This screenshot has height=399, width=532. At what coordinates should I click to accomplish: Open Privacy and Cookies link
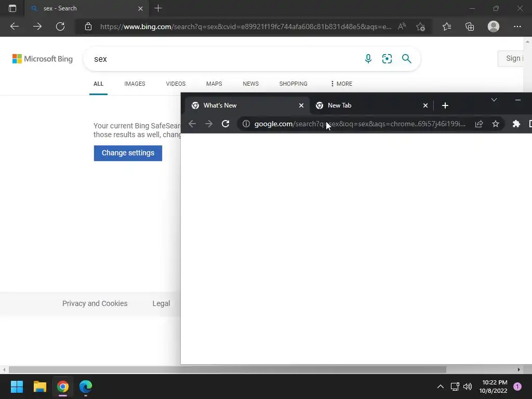point(95,303)
